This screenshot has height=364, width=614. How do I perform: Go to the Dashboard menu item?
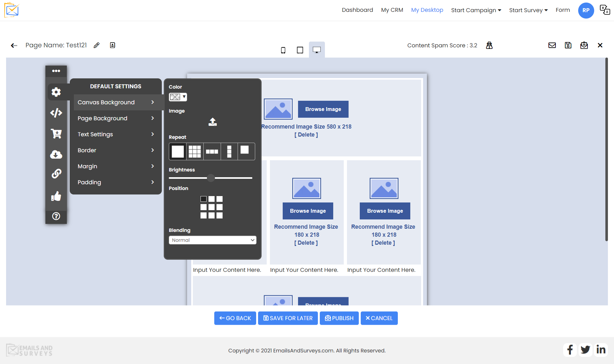pyautogui.click(x=357, y=10)
